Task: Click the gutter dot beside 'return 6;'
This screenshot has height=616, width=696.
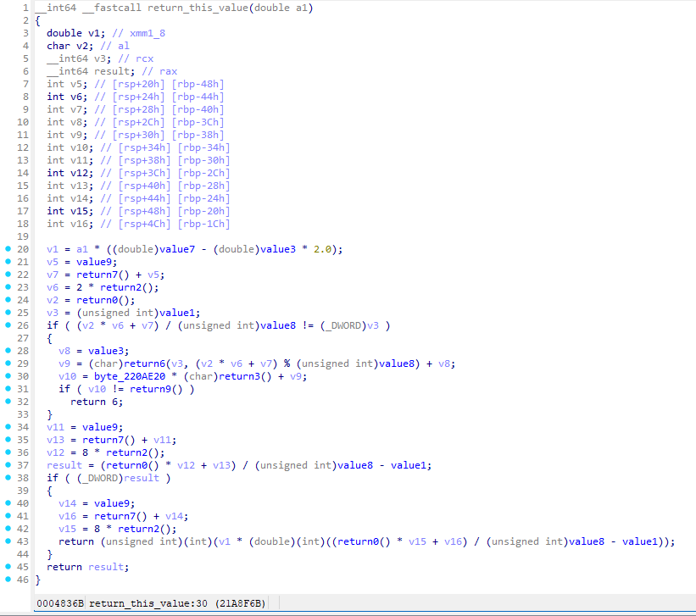Action: [8, 402]
